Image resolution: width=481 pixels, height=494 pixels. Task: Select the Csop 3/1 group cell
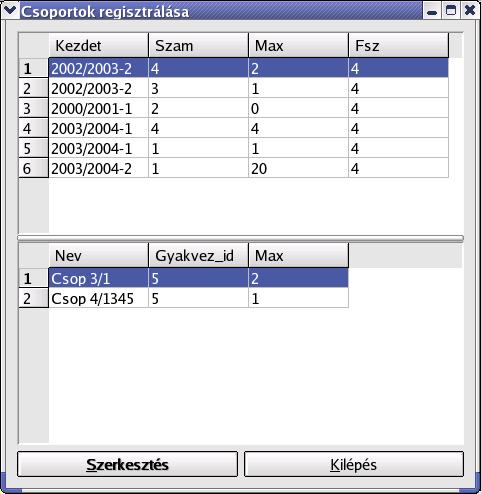[99, 278]
